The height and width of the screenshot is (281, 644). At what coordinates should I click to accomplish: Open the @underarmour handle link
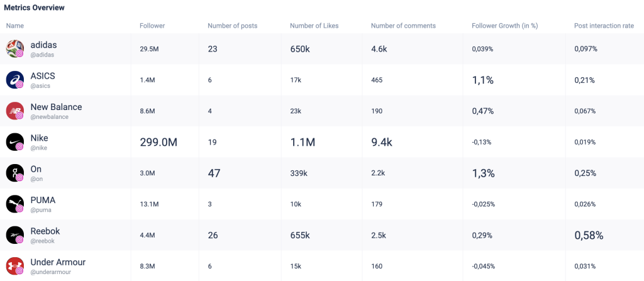click(52, 272)
